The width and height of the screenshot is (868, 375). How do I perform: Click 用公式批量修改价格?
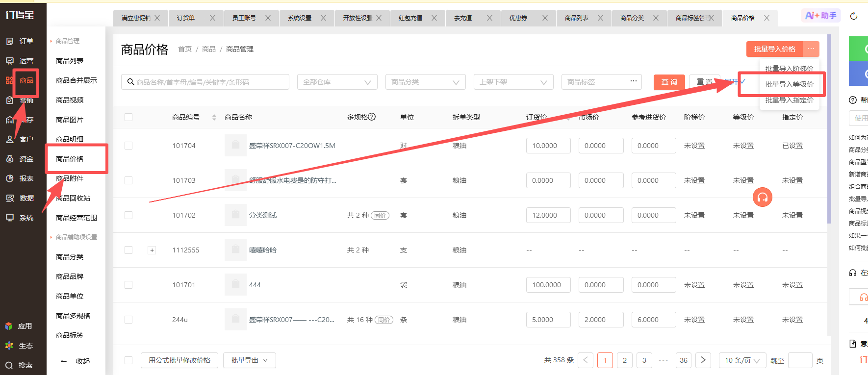point(179,360)
